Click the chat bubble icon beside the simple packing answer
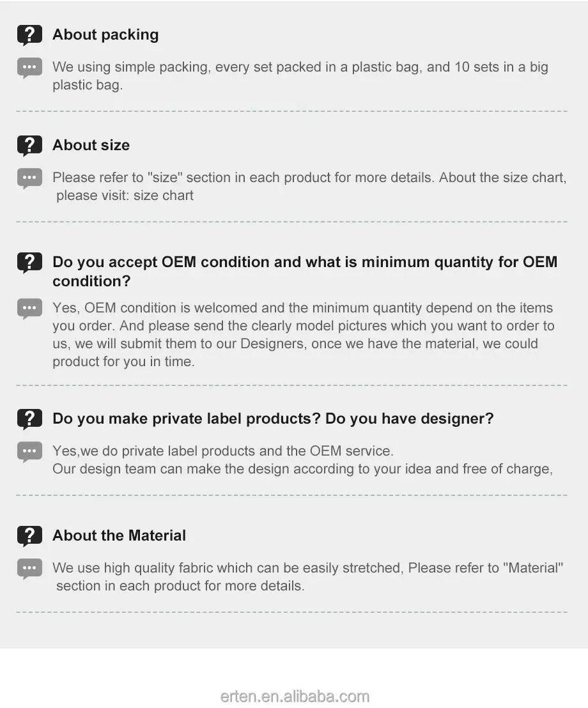 pos(30,68)
